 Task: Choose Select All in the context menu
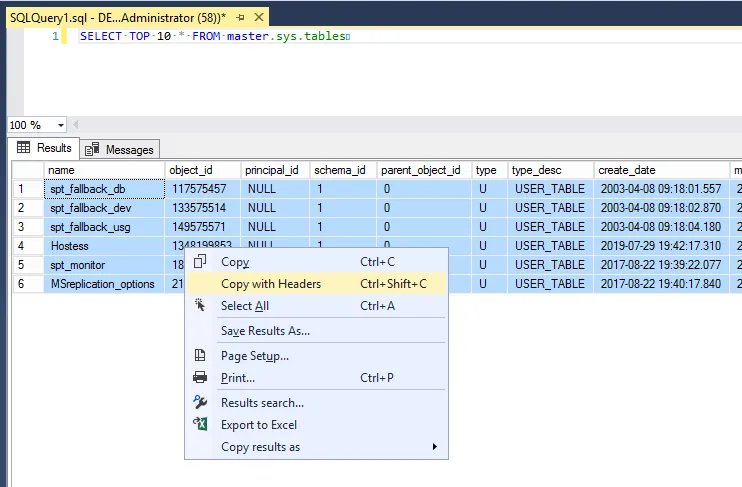[245, 306]
